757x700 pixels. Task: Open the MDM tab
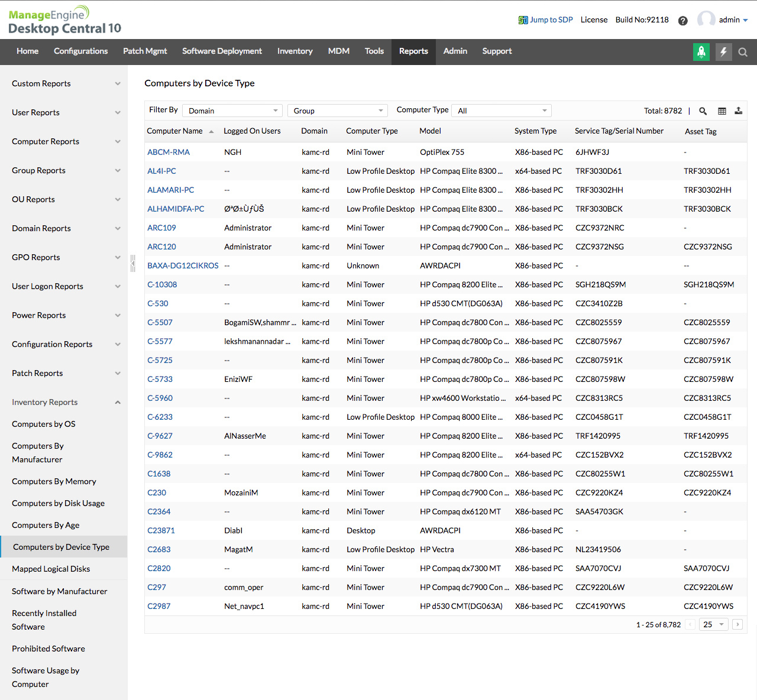click(x=339, y=51)
